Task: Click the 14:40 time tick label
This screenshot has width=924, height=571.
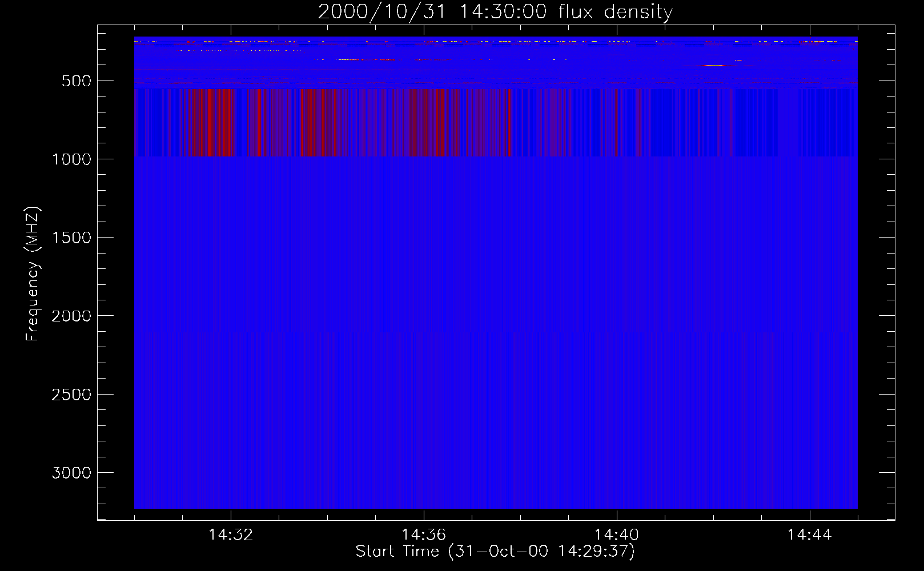Action: point(617,535)
